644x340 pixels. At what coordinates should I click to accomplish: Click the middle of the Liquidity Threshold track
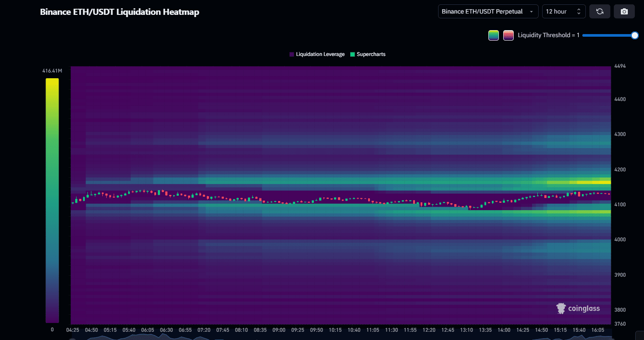pos(609,35)
